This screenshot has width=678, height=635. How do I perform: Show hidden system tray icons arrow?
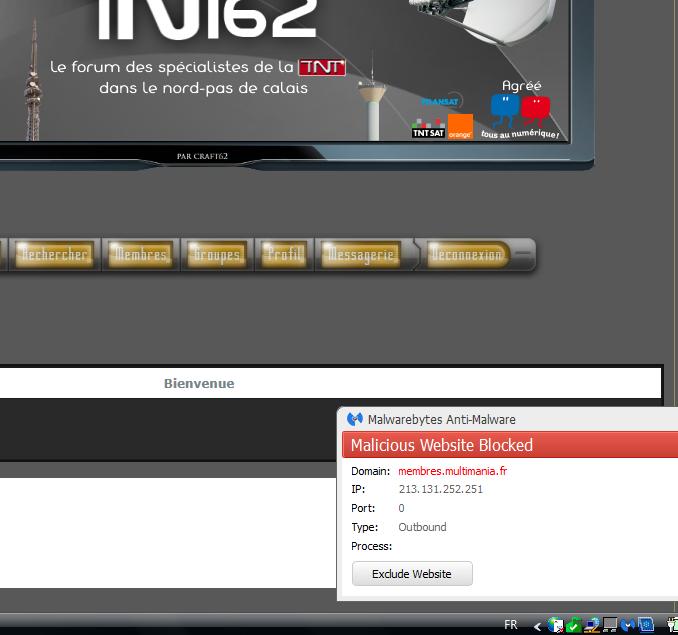[x=537, y=625]
